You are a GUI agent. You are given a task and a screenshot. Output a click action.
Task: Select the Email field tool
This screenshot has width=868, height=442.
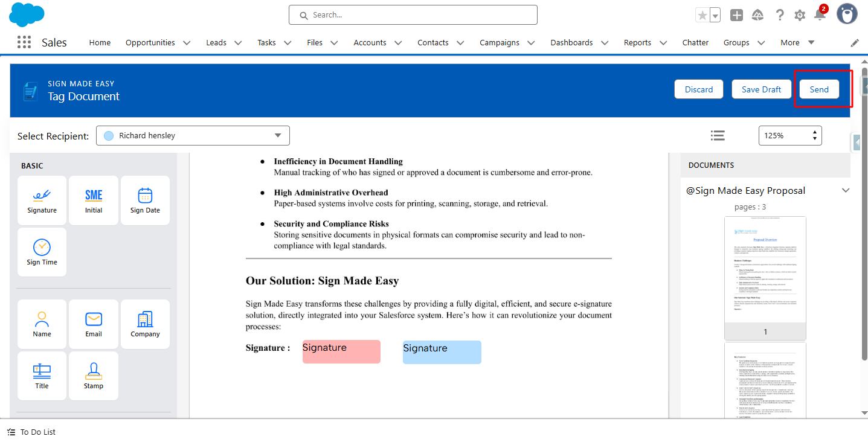point(94,324)
